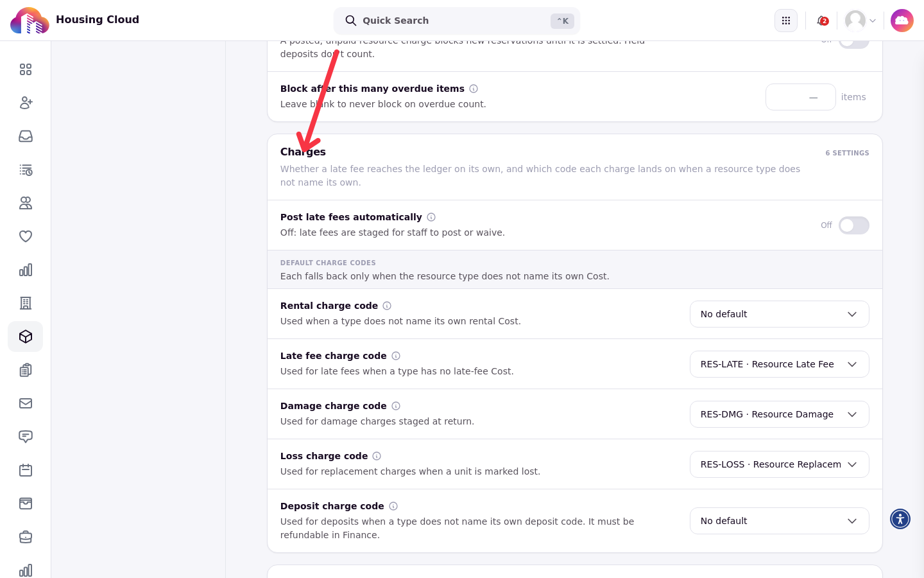Open the archive box icon in sidebar
The width and height of the screenshot is (924, 578).
pos(26,504)
